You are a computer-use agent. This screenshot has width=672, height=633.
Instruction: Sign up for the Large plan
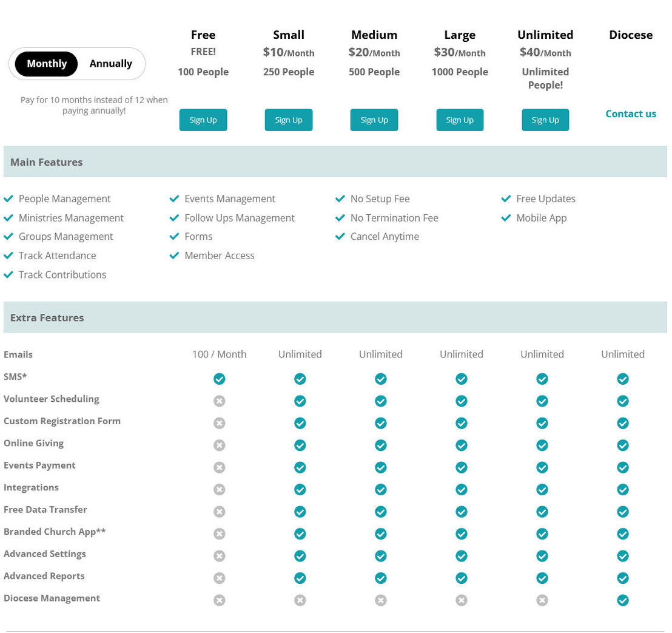(x=460, y=120)
